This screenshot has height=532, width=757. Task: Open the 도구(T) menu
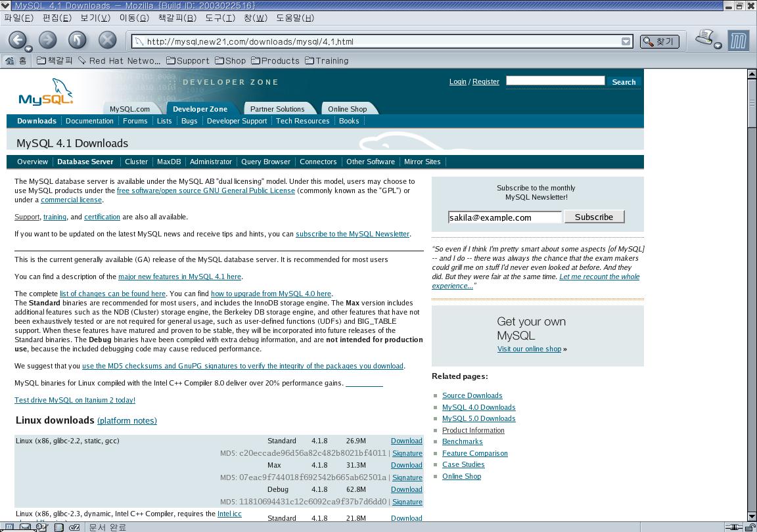pos(220,18)
